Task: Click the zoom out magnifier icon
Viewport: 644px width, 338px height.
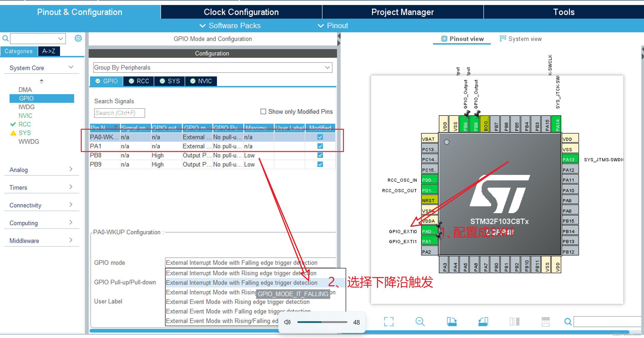Action: 420,321
